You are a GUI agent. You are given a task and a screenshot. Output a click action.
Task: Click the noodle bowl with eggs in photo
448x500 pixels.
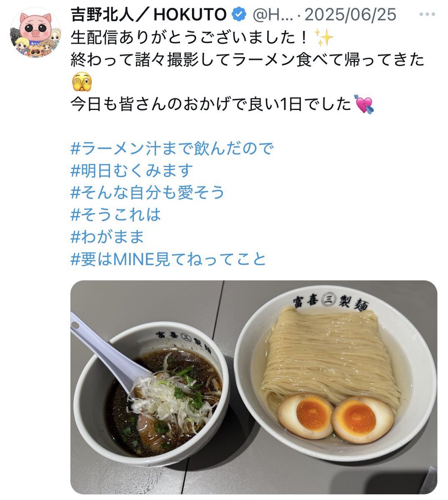[335, 372]
